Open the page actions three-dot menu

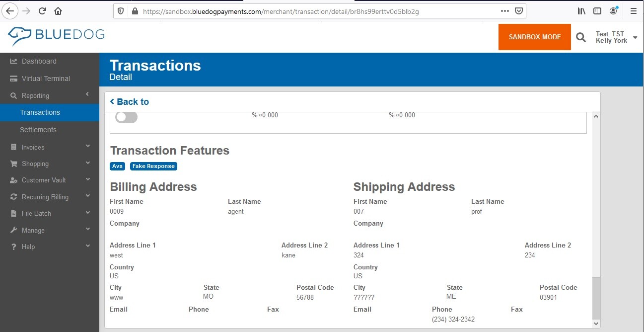tap(504, 11)
